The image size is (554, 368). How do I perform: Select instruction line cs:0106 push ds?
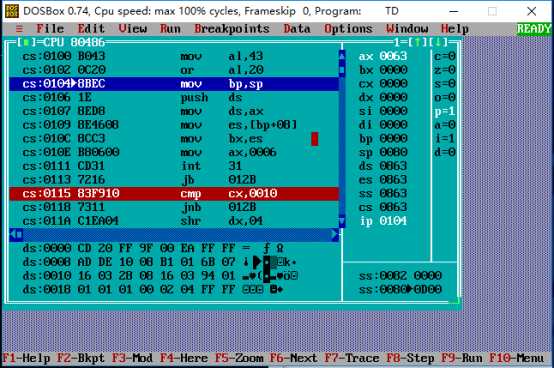pyautogui.click(x=174, y=97)
